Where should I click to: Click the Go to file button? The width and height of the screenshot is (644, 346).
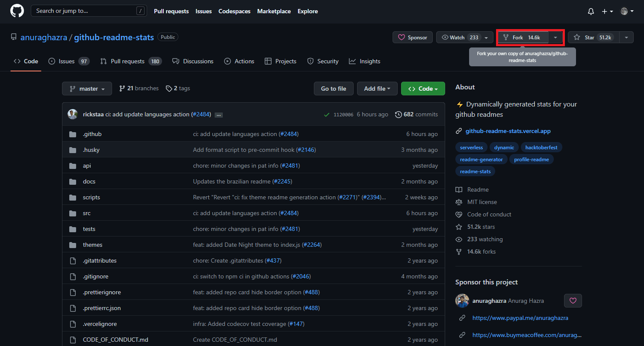click(334, 89)
